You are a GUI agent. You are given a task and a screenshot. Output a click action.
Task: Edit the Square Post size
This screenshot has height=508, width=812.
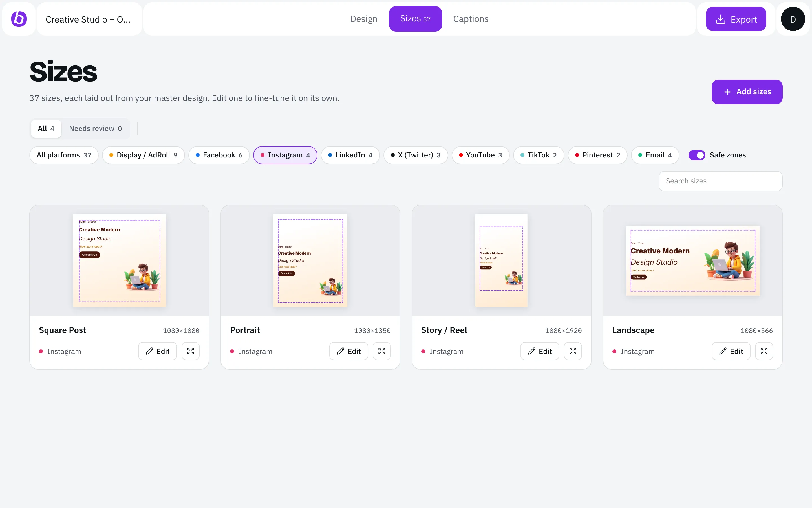click(157, 351)
